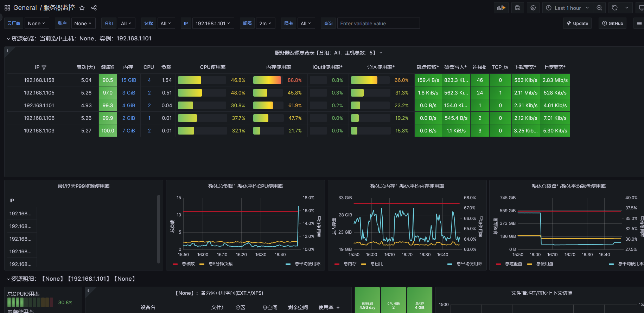Open the 名称 All dropdown
Image resolution: width=644 pixels, height=313 pixels.
(166, 23)
